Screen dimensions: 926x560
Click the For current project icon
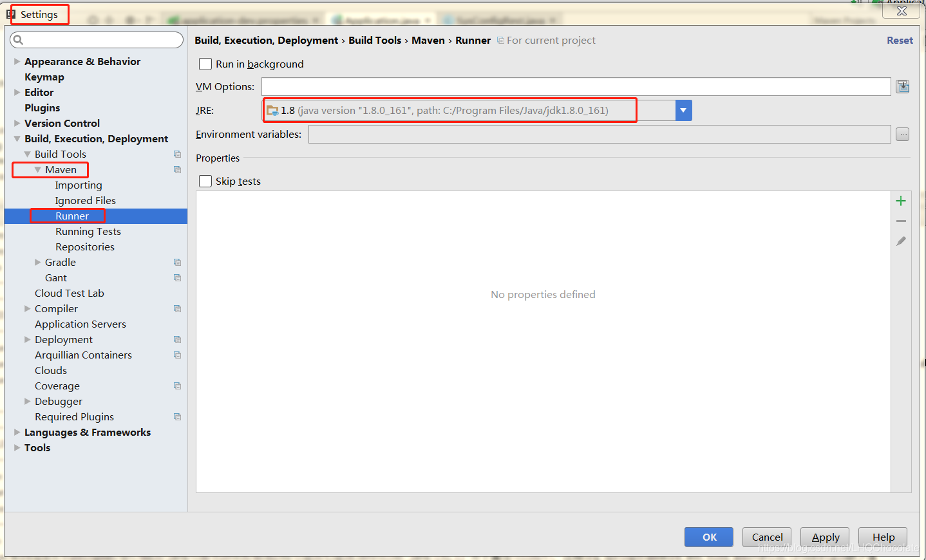tap(500, 41)
